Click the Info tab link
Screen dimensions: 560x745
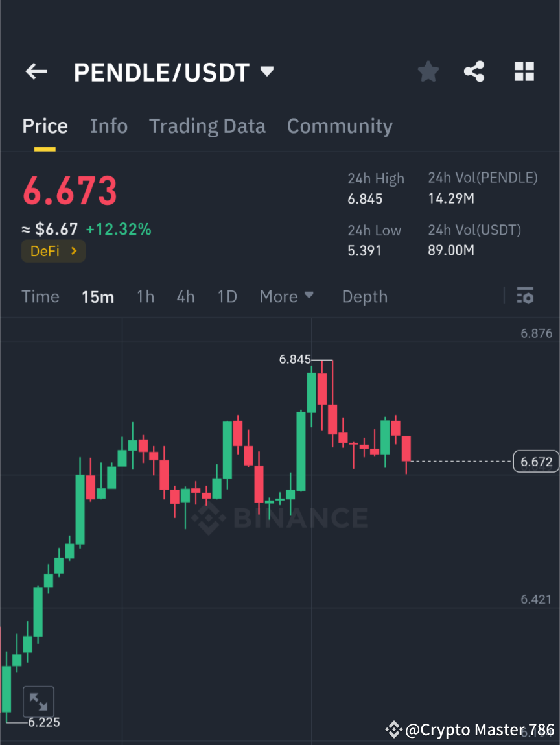(108, 126)
